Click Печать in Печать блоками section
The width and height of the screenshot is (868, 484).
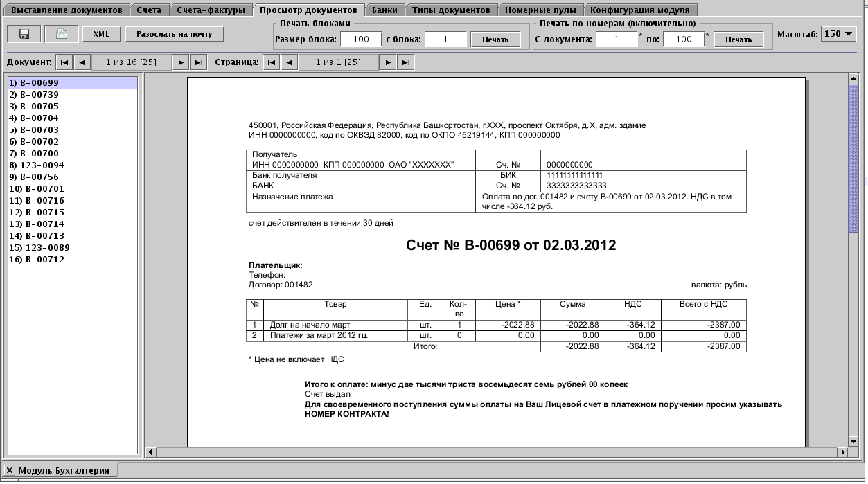tap(495, 39)
